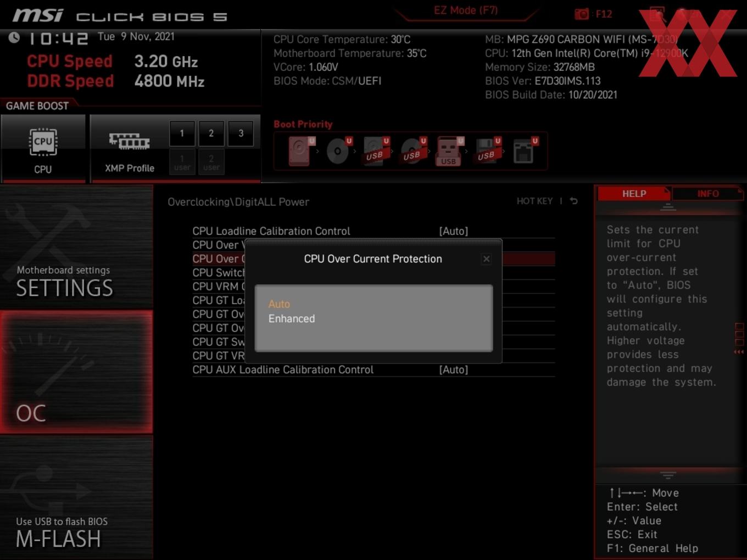Select the hard disk boot device icon

click(x=300, y=151)
